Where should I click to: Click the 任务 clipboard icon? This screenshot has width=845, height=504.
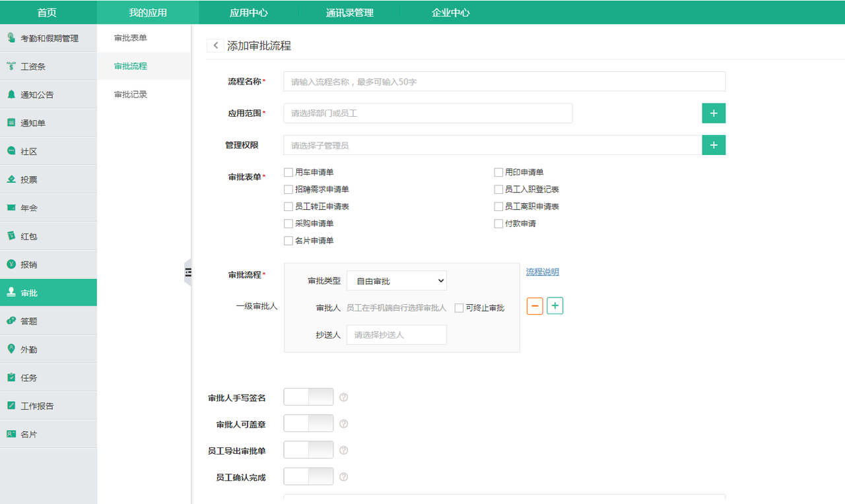[x=11, y=377]
